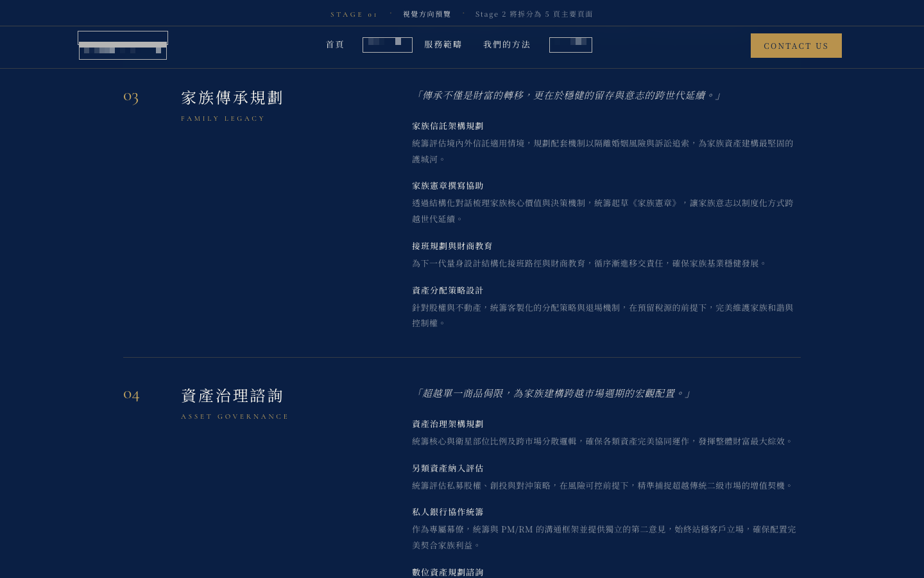Image resolution: width=924 pixels, height=578 pixels.
Task: Click the description starting 統籌評估私募股權
Action: pyautogui.click(x=603, y=486)
